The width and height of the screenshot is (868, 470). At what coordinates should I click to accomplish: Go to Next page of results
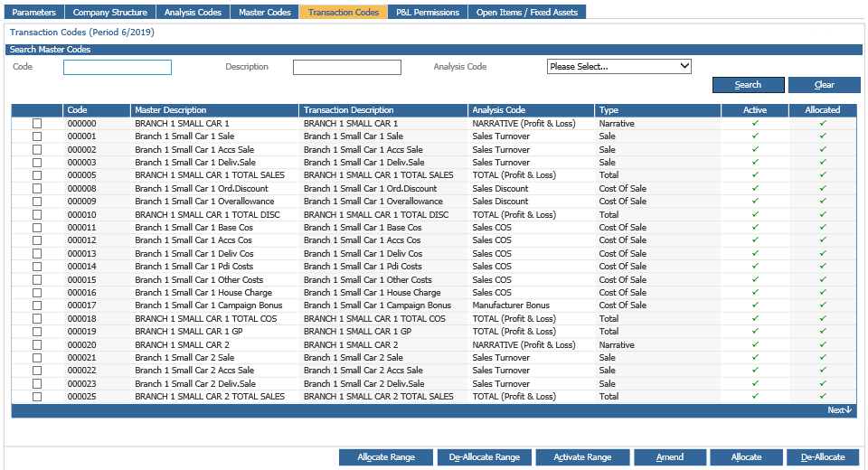click(x=839, y=410)
